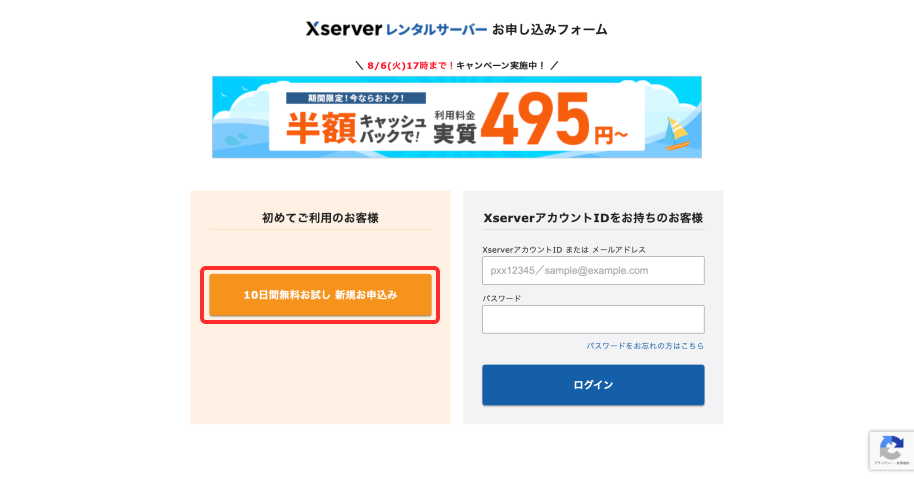914x479 pixels.
Task: Click the 初めてご利用のお客様 heading
Action: coord(320,217)
